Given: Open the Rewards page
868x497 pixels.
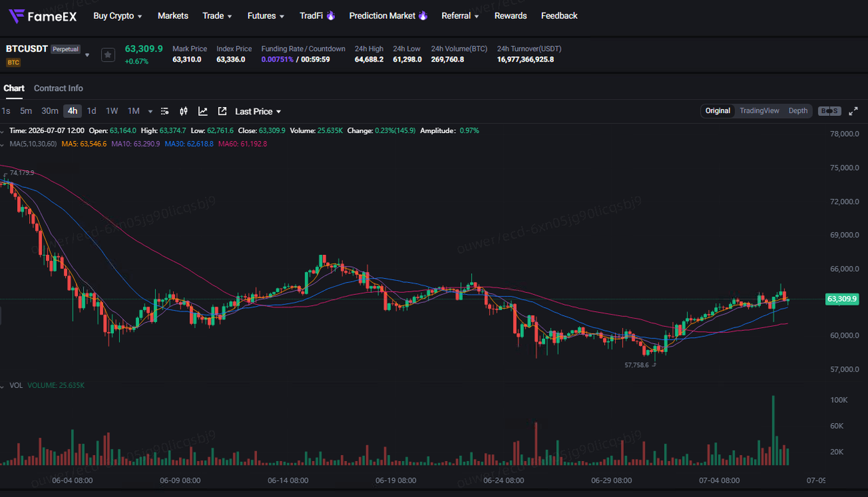Looking at the screenshot, I should coord(511,16).
